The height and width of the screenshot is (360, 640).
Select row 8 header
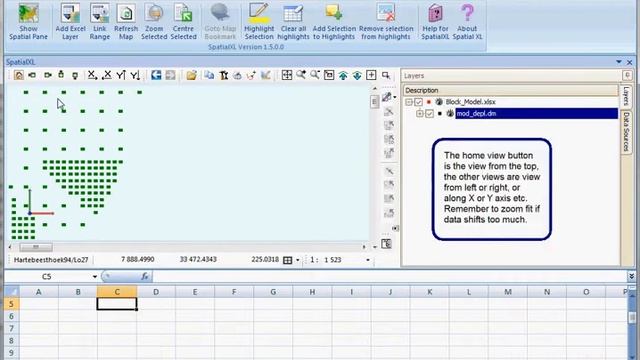pyautogui.click(x=11, y=340)
